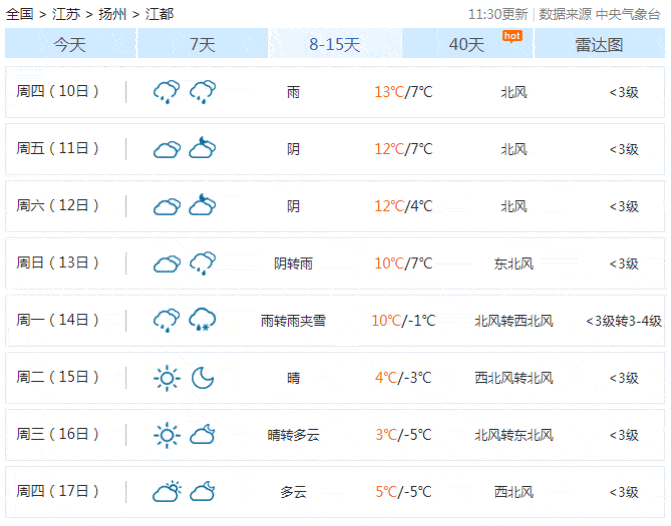Click the daytime rain icon for 周四 (10日)

pyautogui.click(x=166, y=92)
